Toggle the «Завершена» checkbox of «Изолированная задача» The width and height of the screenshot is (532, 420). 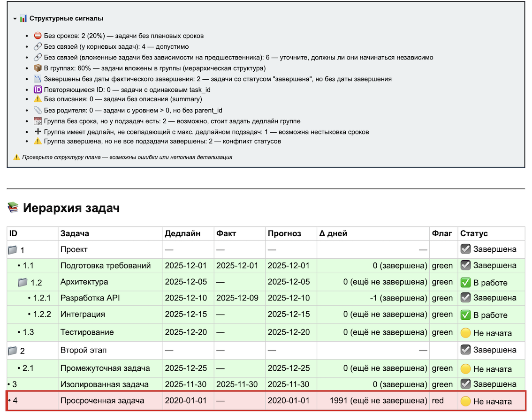pos(465,384)
